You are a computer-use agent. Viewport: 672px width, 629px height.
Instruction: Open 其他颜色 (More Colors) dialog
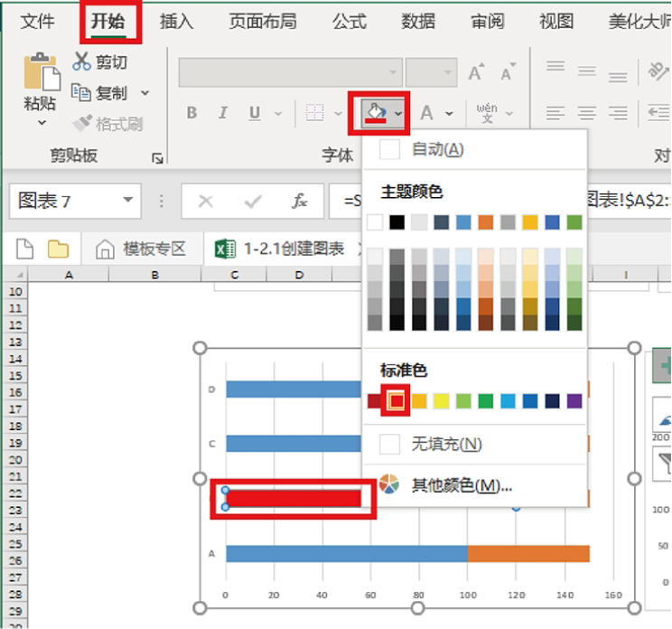click(461, 485)
